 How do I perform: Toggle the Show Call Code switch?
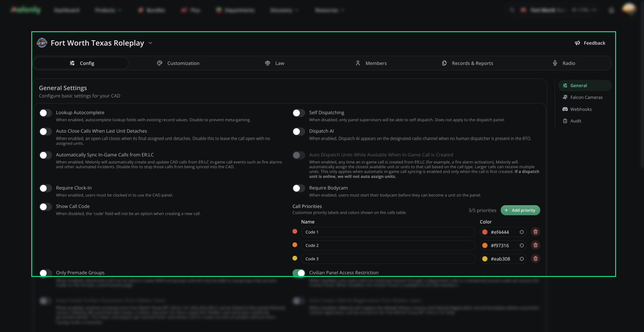tap(46, 207)
